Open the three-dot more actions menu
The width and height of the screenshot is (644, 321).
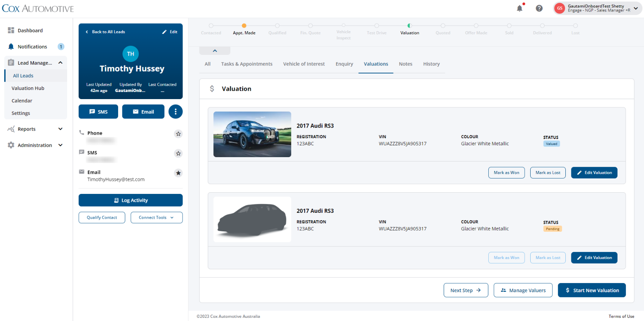[x=175, y=112]
